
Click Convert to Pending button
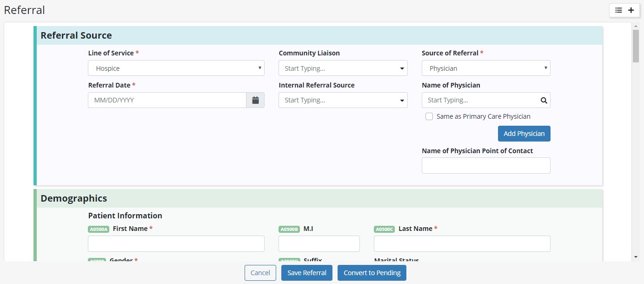click(x=372, y=273)
